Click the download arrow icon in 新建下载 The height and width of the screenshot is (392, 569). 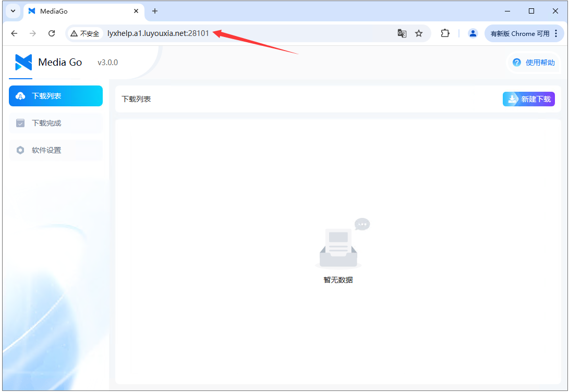click(x=512, y=99)
